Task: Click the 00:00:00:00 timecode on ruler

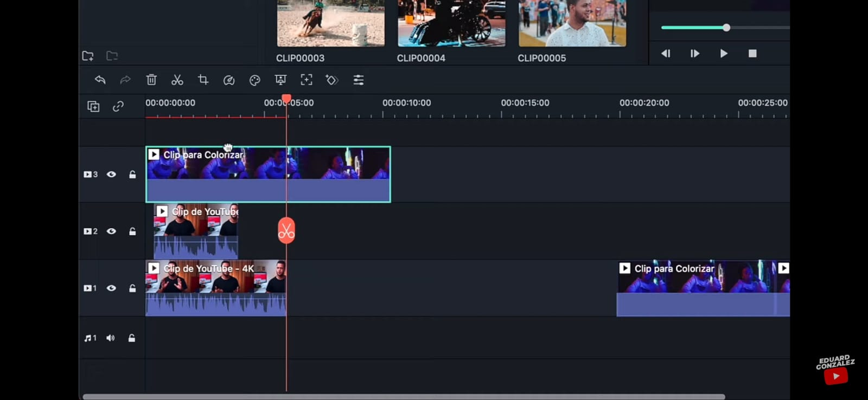Action: pyautogui.click(x=170, y=102)
